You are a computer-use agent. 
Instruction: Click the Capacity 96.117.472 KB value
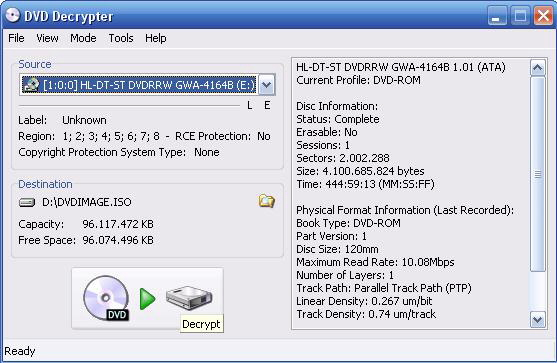coord(118,224)
